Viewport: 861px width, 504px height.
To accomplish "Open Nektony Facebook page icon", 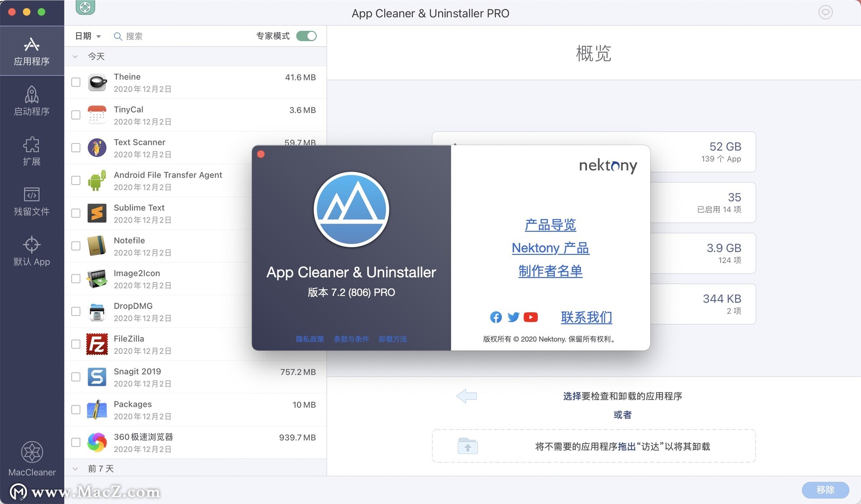I will (496, 317).
